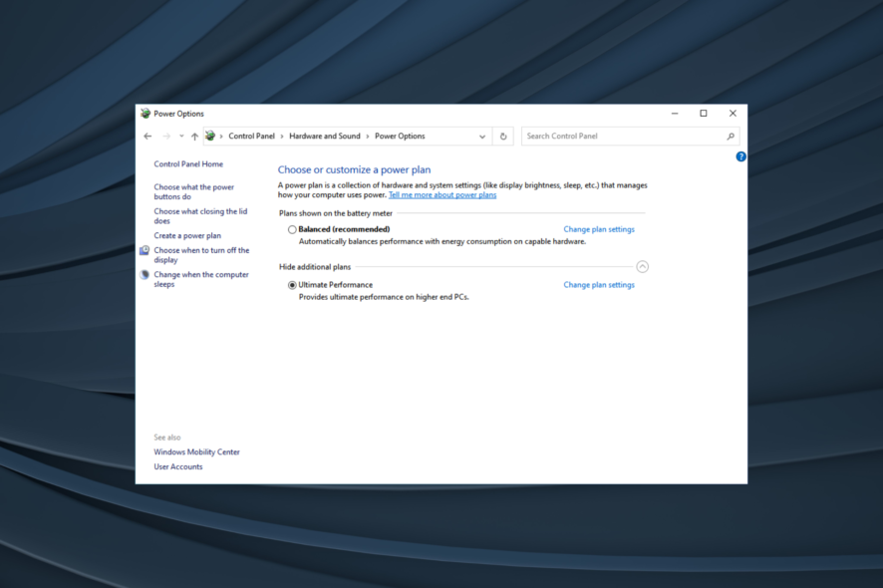Screen dimensions: 883x588
Task: Click the sleep moon icon in sidebar
Action: click(x=145, y=275)
